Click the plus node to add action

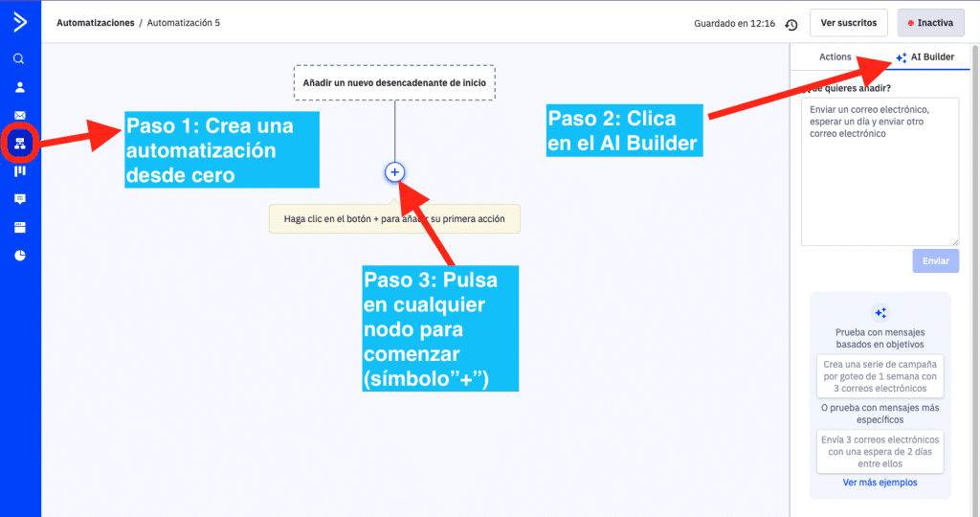(394, 172)
